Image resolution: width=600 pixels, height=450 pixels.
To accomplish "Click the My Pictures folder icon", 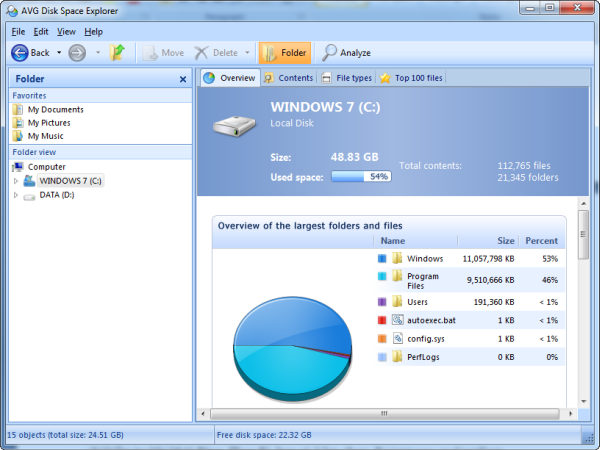I will click(18, 123).
